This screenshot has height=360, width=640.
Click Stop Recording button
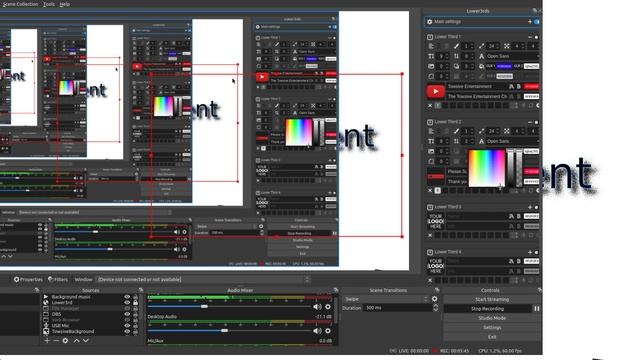[x=487, y=309]
